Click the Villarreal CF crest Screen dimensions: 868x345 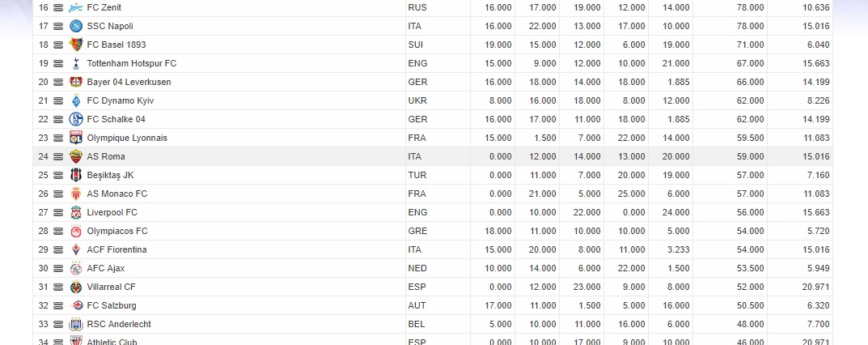pos(76,287)
